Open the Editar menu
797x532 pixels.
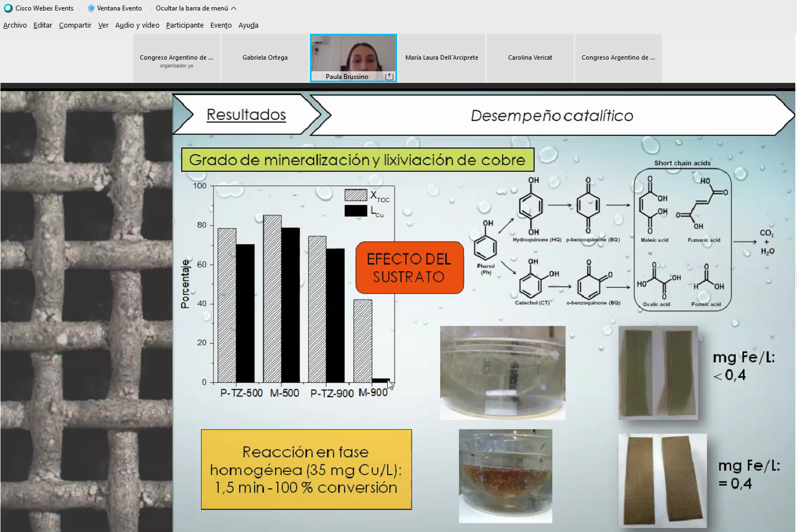[43, 25]
